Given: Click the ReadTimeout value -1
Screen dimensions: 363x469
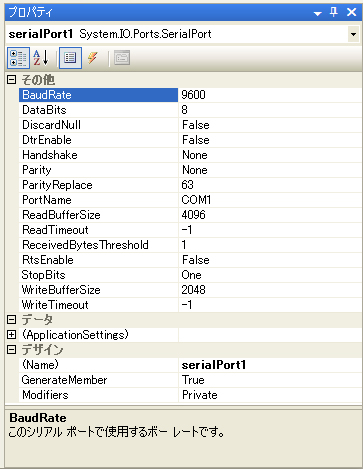Looking at the screenshot, I should (270, 230).
